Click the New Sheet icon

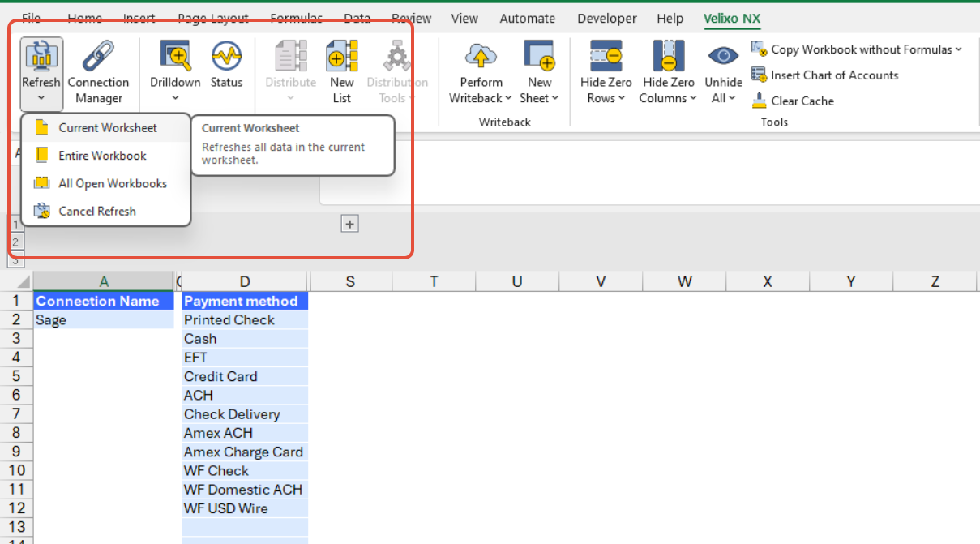539,56
